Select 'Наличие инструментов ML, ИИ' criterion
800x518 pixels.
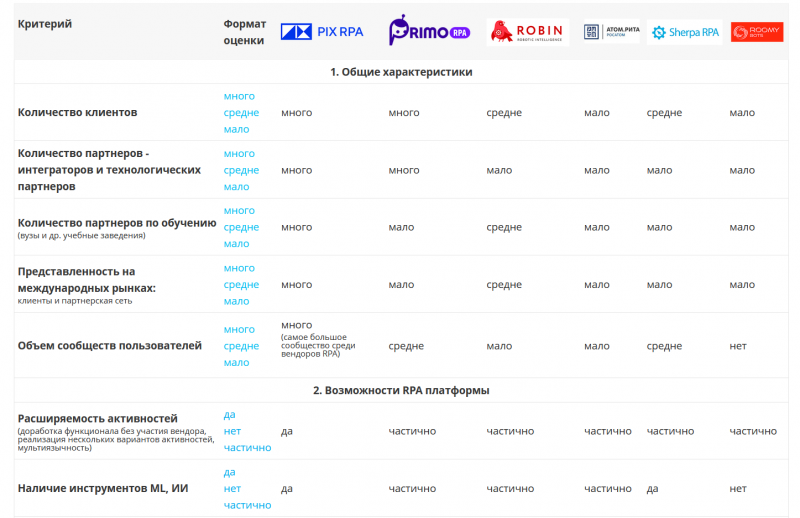(x=103, y=488)
